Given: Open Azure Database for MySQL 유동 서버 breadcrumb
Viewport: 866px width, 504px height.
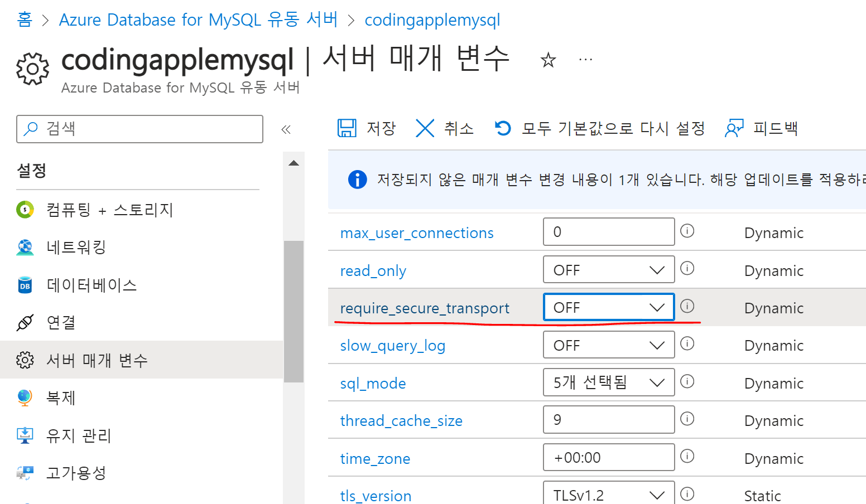Looking at the screenshot, I should (x=198, y=20).
